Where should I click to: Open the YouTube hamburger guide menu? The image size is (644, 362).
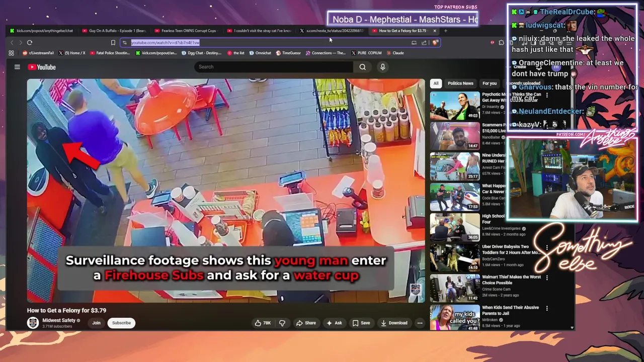pos(17,67)
